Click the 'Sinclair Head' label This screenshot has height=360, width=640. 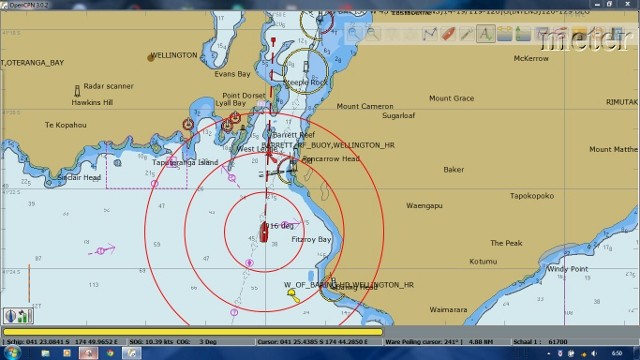coord(79,178)
